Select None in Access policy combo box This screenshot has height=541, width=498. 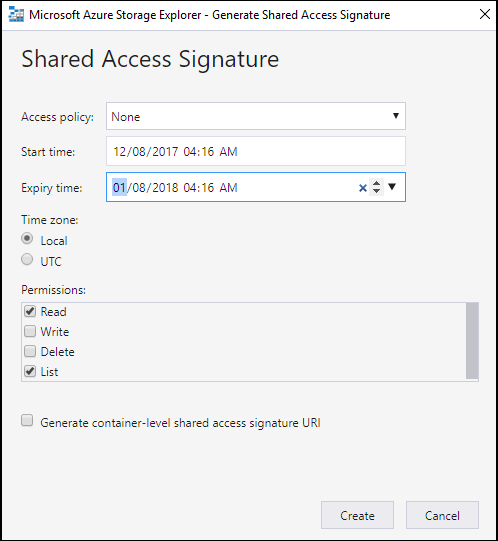click(x=256, y=116)
